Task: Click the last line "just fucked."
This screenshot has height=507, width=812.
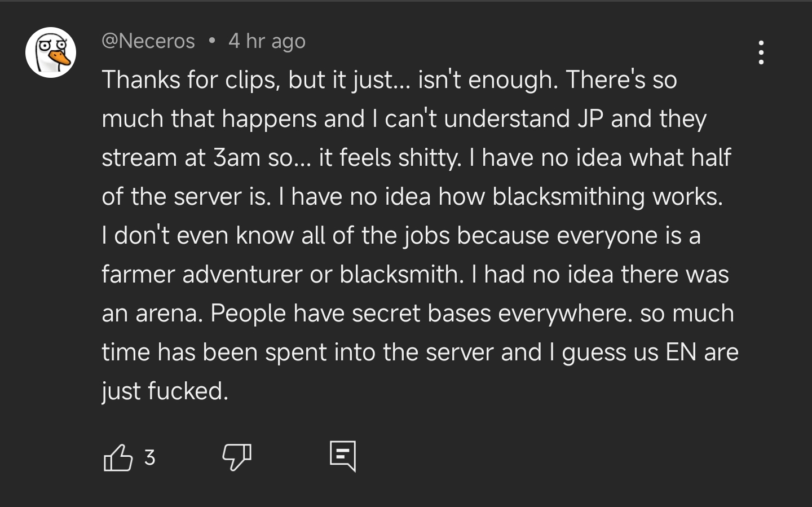Action: [x=165, y=391]
